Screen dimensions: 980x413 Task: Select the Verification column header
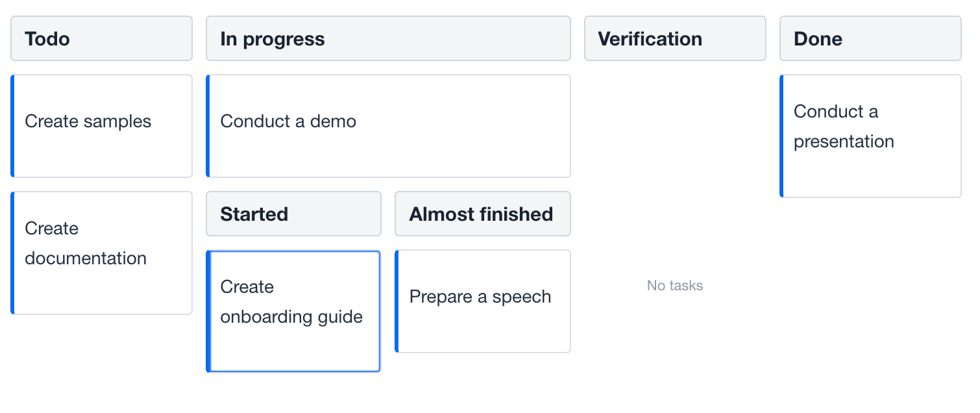coord(675,38)
